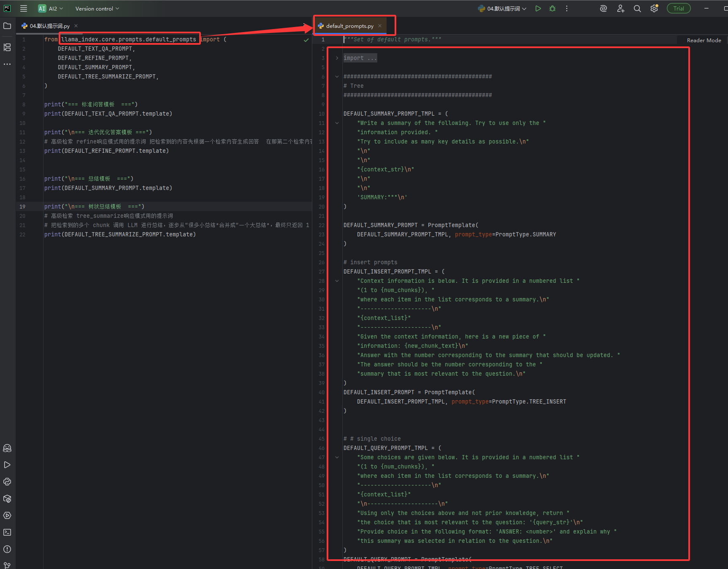Open more run actions vertical dots
The image size is (728, 569).
pos(567,8)
